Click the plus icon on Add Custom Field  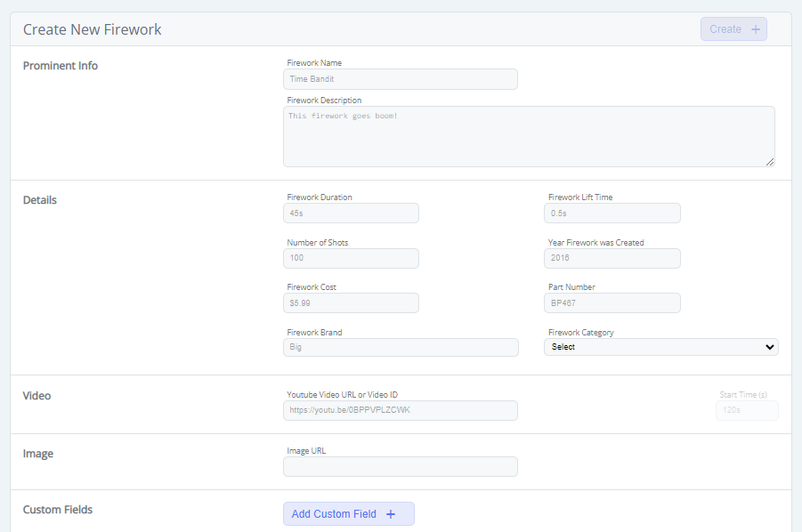[390, 514]
